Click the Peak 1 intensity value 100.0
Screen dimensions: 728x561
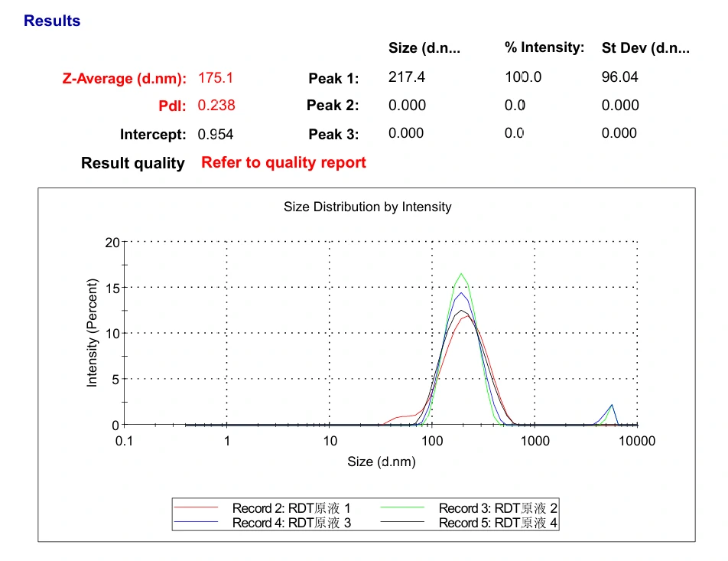pyautogui.click(x=523, y=77)
